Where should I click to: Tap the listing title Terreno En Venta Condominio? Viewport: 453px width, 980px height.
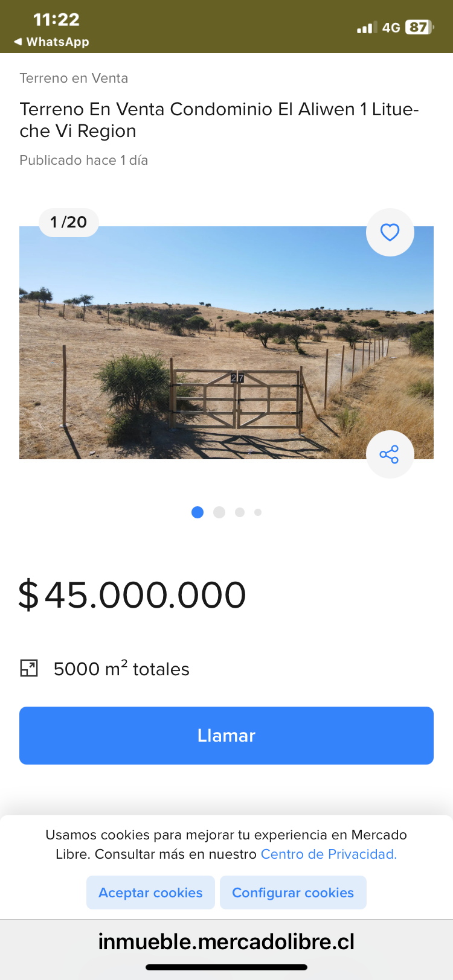[219, 119]
